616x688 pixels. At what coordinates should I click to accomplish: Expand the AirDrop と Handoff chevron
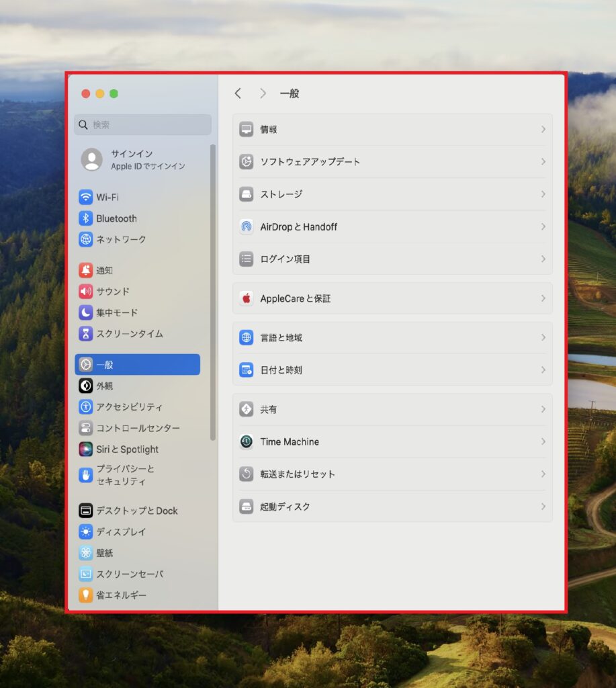point(543,226)
